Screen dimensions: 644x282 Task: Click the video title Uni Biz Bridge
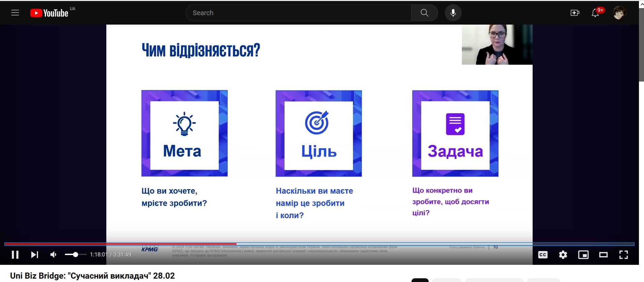coord(93,276)
